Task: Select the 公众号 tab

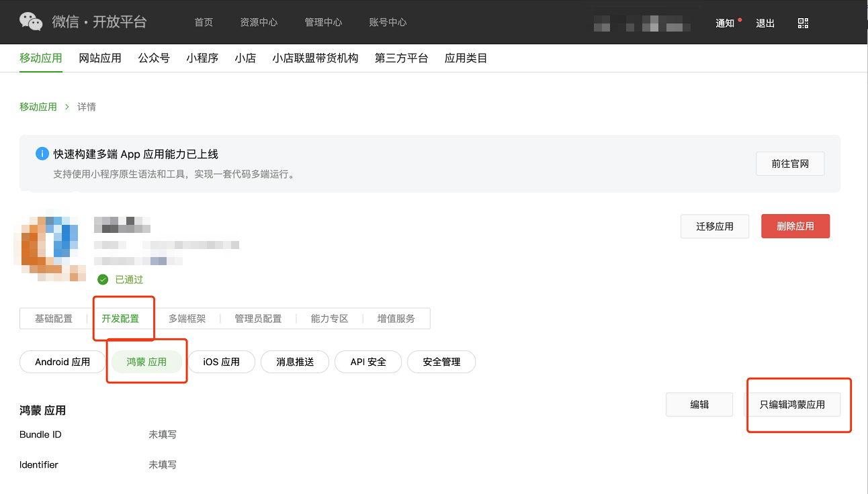Action: [x=154, y=58]
